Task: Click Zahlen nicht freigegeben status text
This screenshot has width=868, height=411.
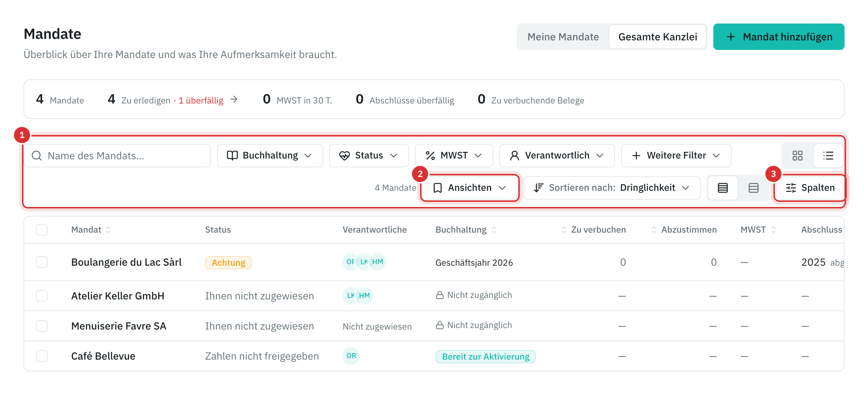Action: (262, 356)
